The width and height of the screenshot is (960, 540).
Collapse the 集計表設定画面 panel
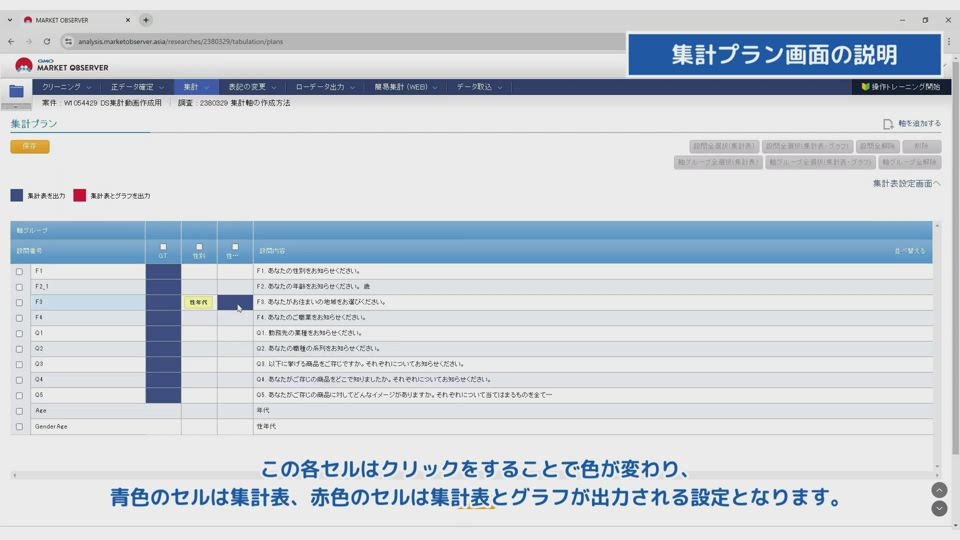pyautogui.click(x=906, y=184)
